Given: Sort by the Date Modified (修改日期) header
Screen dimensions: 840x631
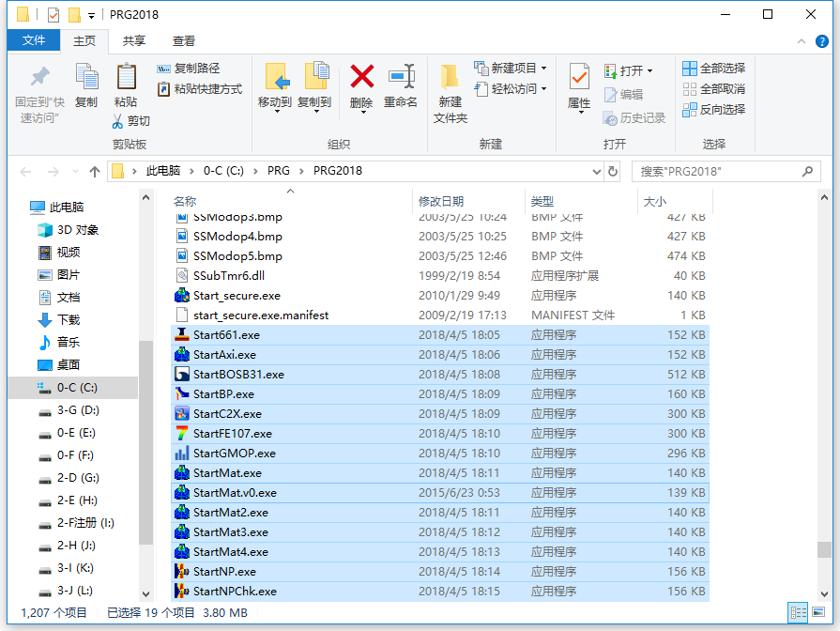Looking at the screenshot, I should click(x=441, y=202).
